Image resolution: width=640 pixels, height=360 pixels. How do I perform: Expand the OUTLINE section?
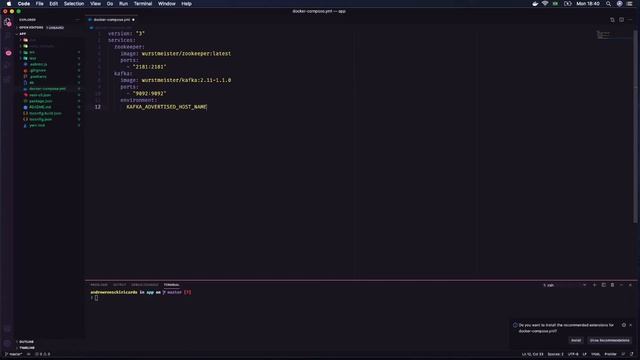pyautogui.click(x=27, y=342)
